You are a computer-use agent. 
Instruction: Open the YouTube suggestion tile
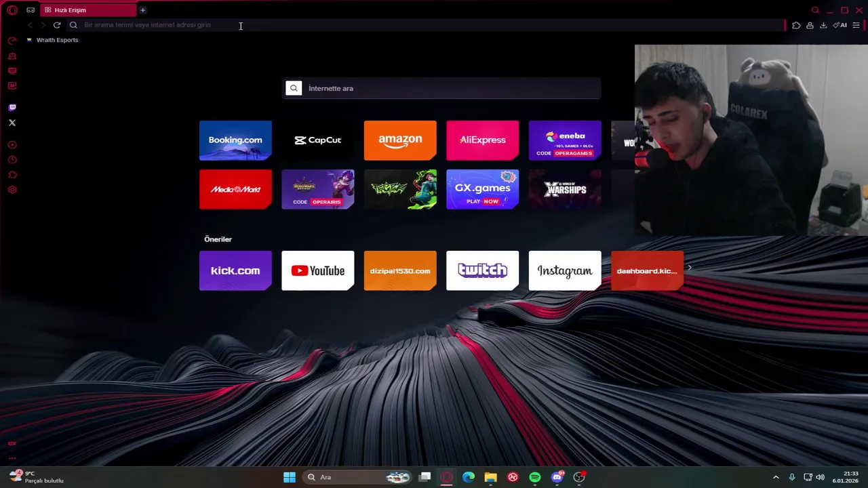317,270
